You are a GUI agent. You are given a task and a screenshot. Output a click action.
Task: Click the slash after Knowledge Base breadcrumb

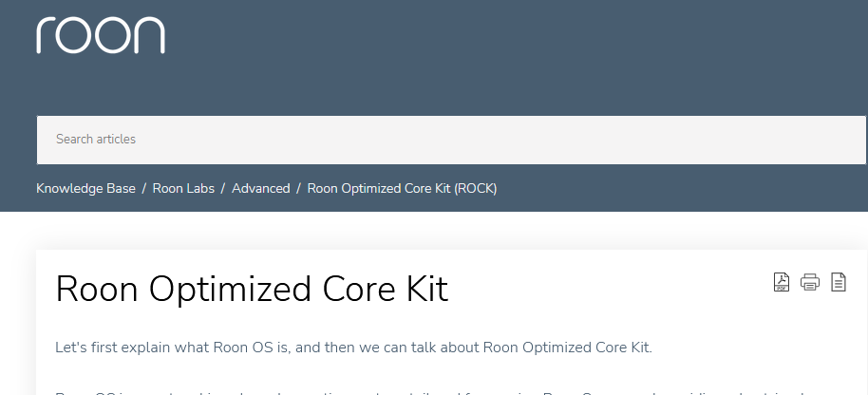tap(144, 189)
